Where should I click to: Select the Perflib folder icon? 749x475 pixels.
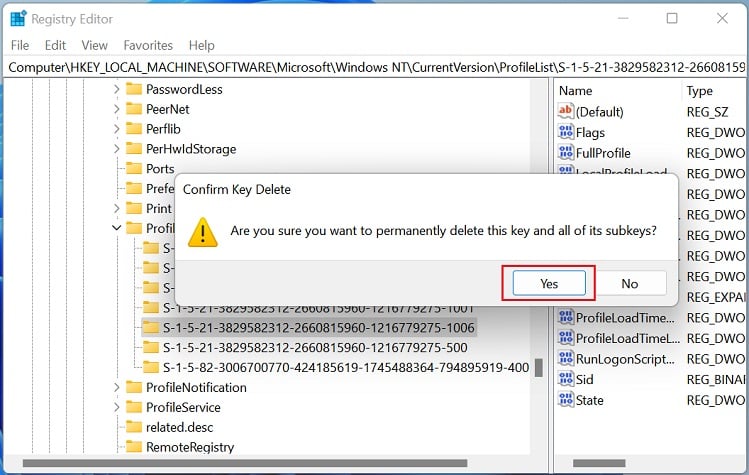point(134,129)
